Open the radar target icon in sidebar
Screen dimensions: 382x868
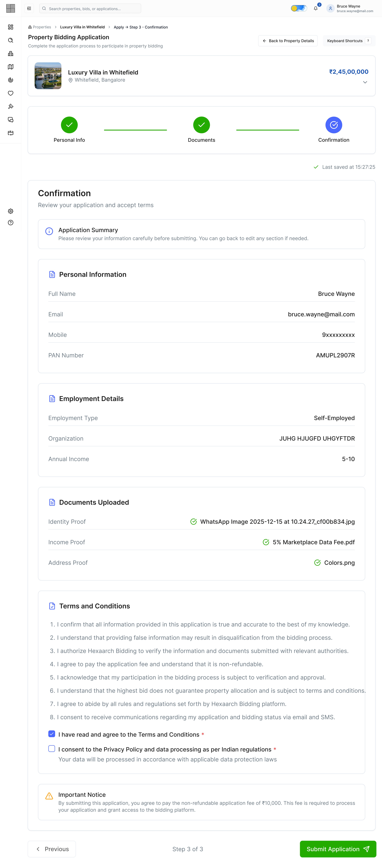(x=10, y=80)
